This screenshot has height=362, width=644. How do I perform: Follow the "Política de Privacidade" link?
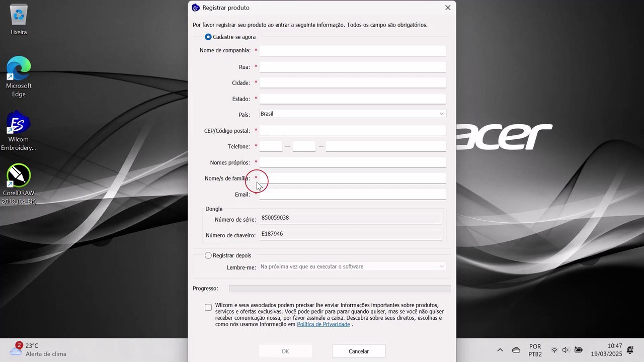click(x=324, y=324)
